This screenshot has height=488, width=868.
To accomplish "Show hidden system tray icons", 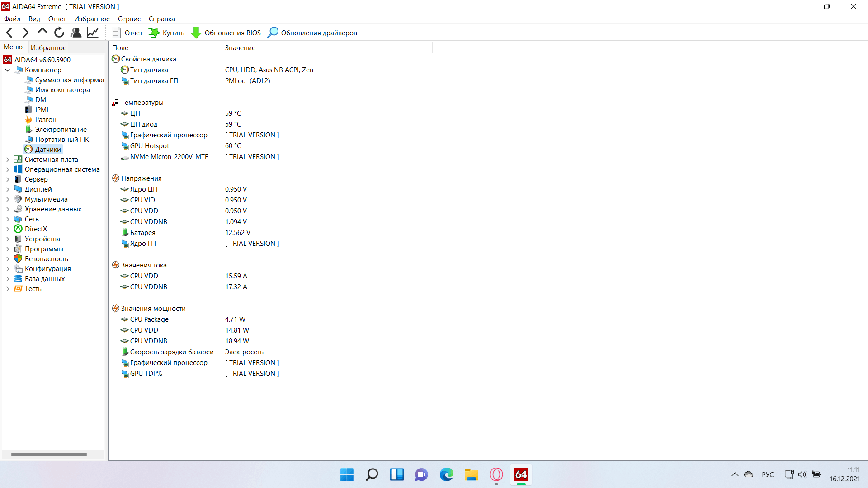I will pyautogui.click(x=735, y=474).
